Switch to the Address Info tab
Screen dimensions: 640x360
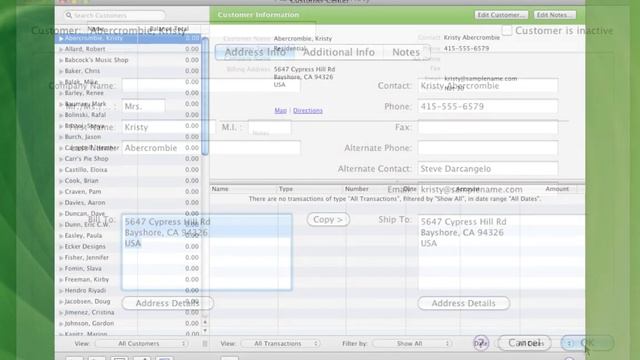pyautogui.click(x=255, y=52)
